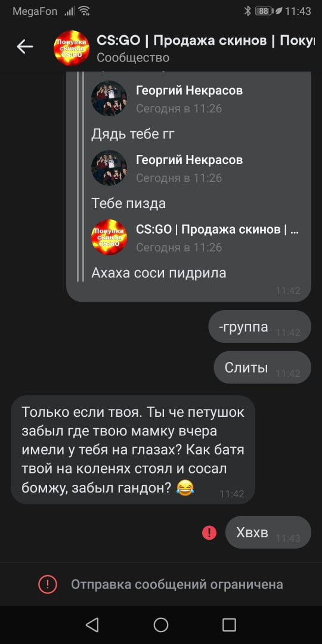Image resolution: width=322 pixels, height=644 pixels.
Task: Tap the Сообщество subtitle in the header
Action: coord(132,57)
